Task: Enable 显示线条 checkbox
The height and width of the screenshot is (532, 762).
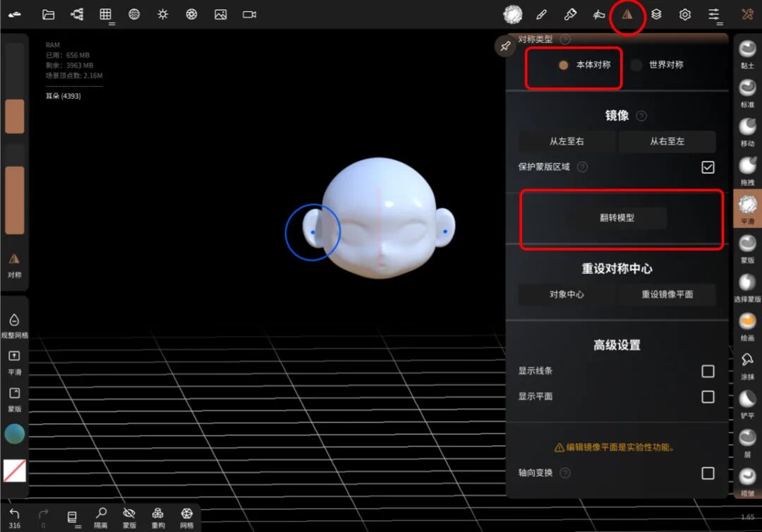Action: (708, 371)
